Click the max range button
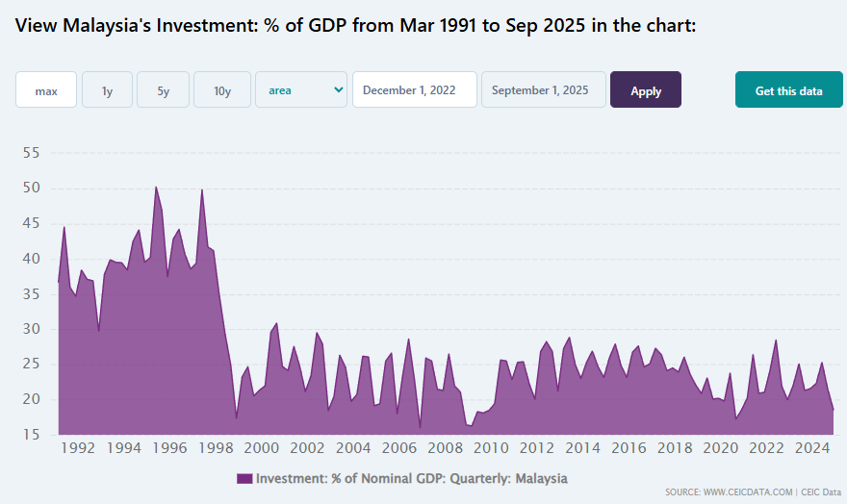Screen dimensions: 847x504 (46, 90)
